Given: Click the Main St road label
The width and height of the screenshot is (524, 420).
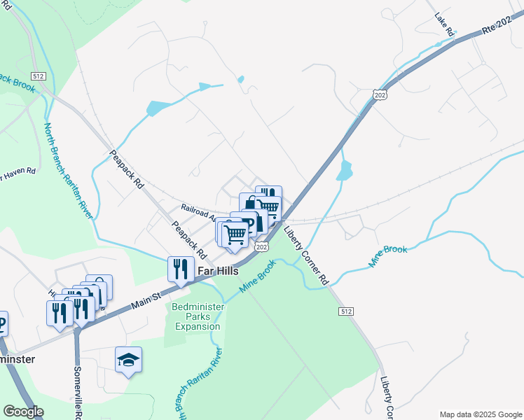Looking at the screenshot, I should (x=146, y=300).
